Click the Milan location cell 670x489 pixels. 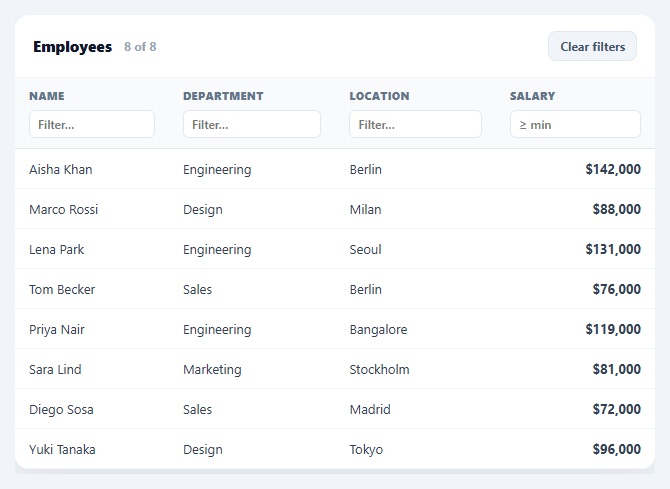365,209
